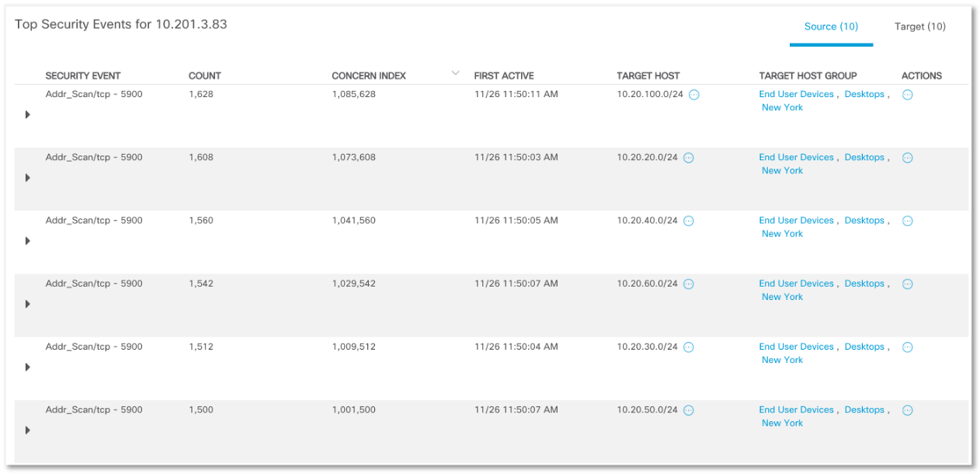Click ellipsis icon beside target host 10.20.30.0/24
The image size is (980, 474).
point(688,347)
